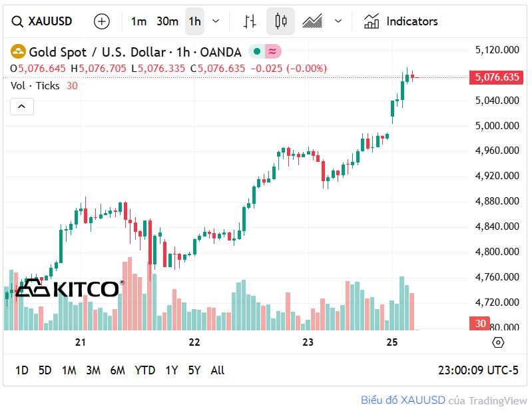Open the Indicators panel

coord(401,21)
